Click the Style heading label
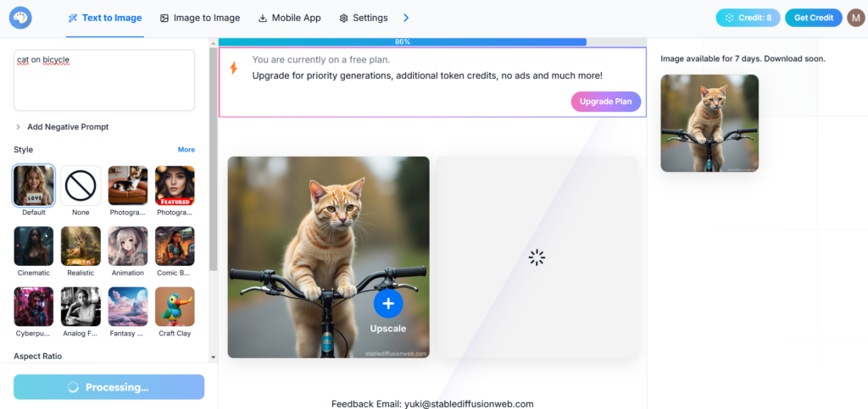 click(x=23, y=150)
